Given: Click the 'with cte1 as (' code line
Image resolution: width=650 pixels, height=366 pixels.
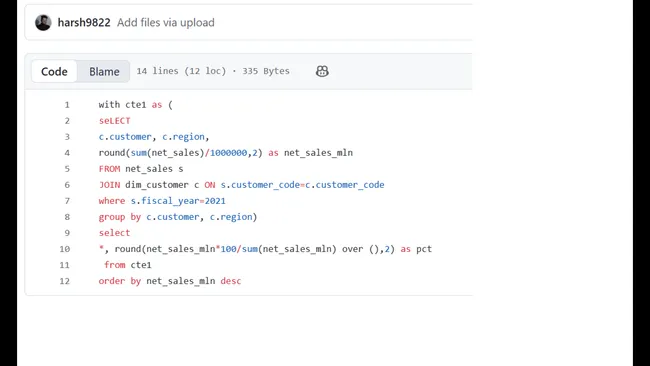Looking at the screenshot, I should [x=136, y=105].
